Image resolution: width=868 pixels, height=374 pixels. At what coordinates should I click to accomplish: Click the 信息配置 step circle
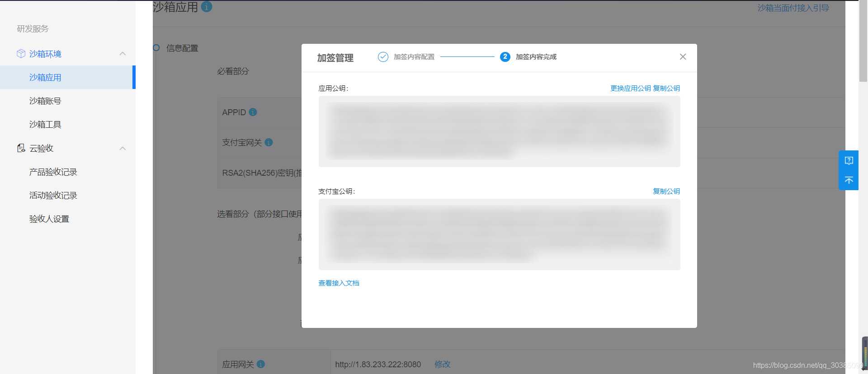(156, 48)
